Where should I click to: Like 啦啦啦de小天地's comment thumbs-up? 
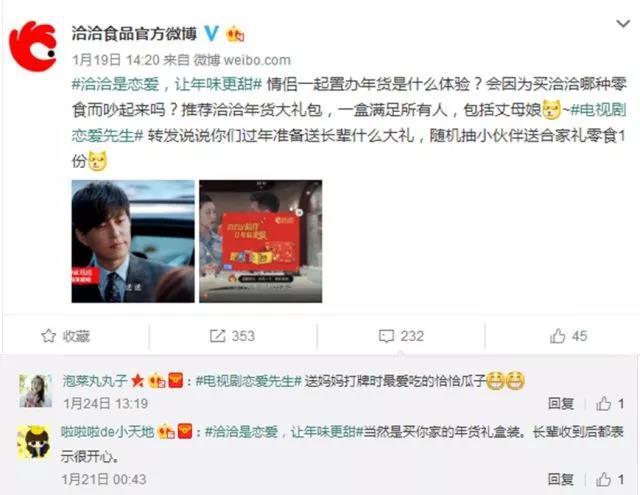(610, 479)
